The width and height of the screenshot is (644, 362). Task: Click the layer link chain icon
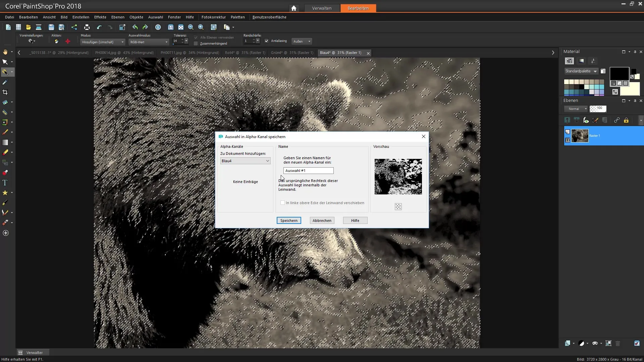coord(616,120)
